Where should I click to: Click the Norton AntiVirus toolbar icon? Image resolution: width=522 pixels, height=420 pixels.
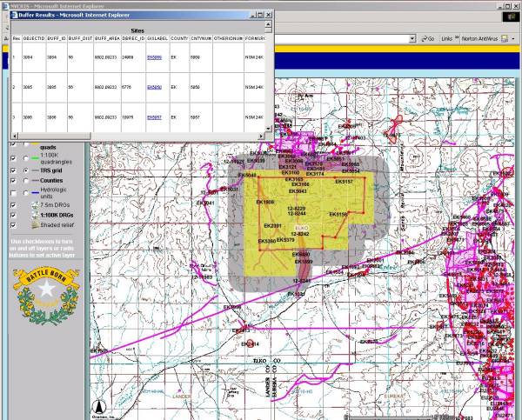[x=506, y=38]
